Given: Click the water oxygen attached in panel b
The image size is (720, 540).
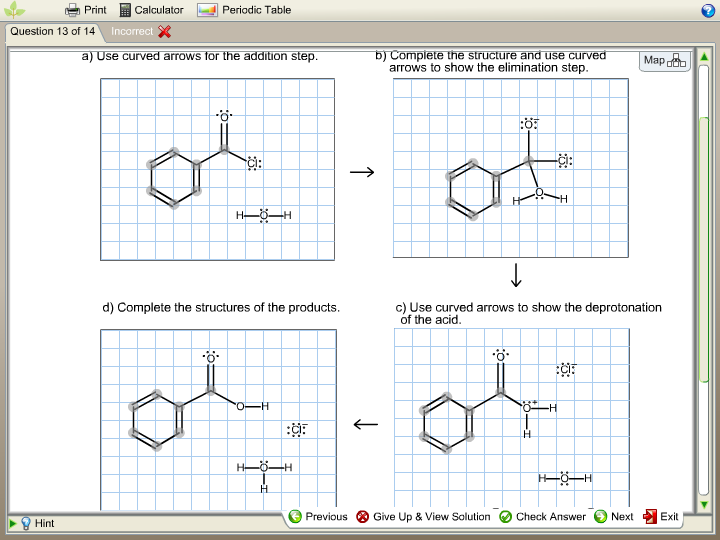Looking at the screenshot, I should (x=539, y=193).
